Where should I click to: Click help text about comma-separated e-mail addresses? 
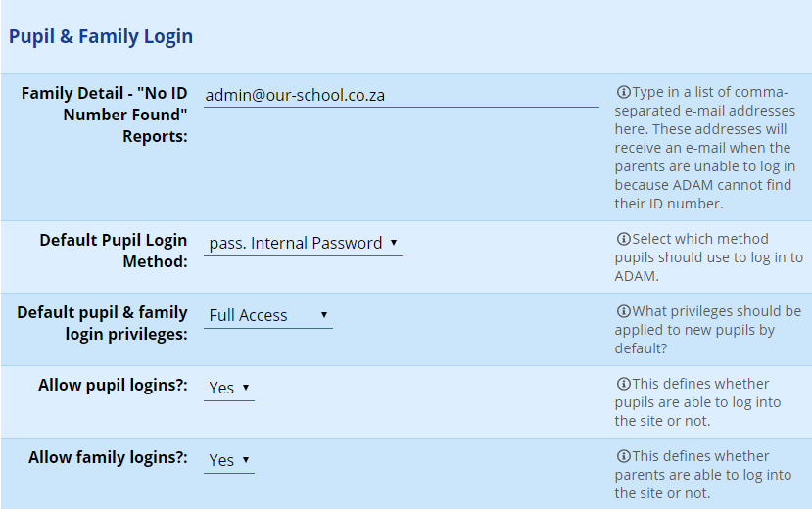pyautogui.click(x=705, y=149)
